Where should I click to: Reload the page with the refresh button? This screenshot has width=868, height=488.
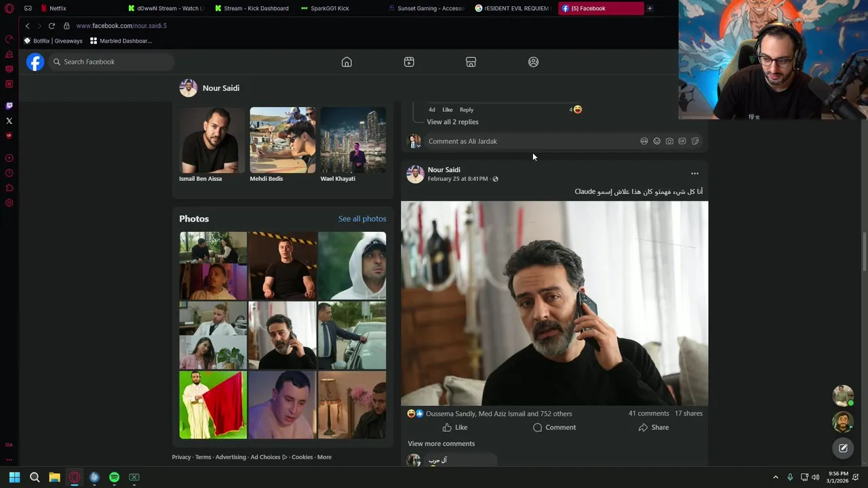(x=52, y=26)
